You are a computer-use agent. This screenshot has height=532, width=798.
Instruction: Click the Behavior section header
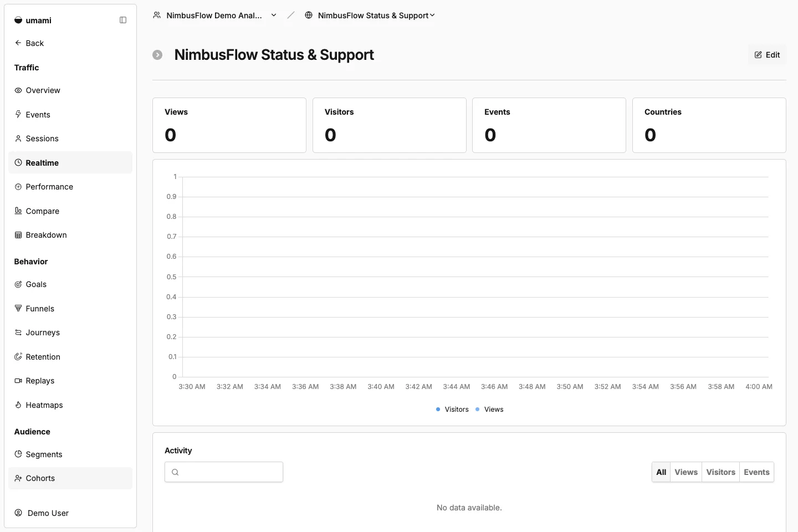click(31, 262)
